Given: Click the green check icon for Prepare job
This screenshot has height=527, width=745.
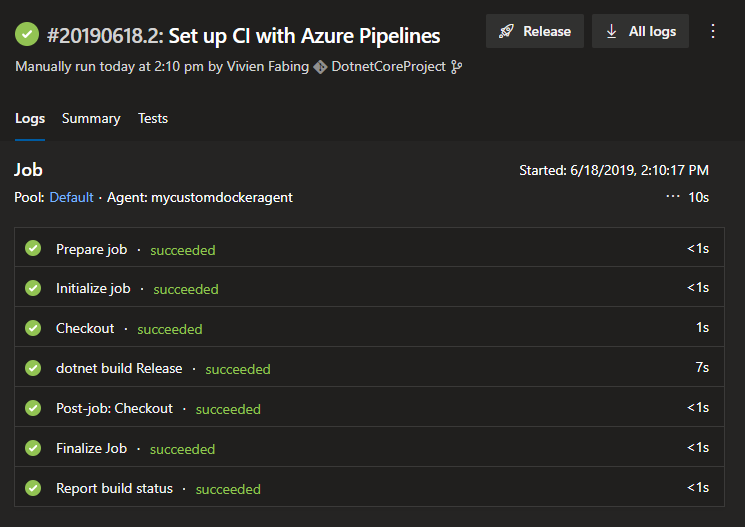Looking at the screenshot, I should click(33, 248).
